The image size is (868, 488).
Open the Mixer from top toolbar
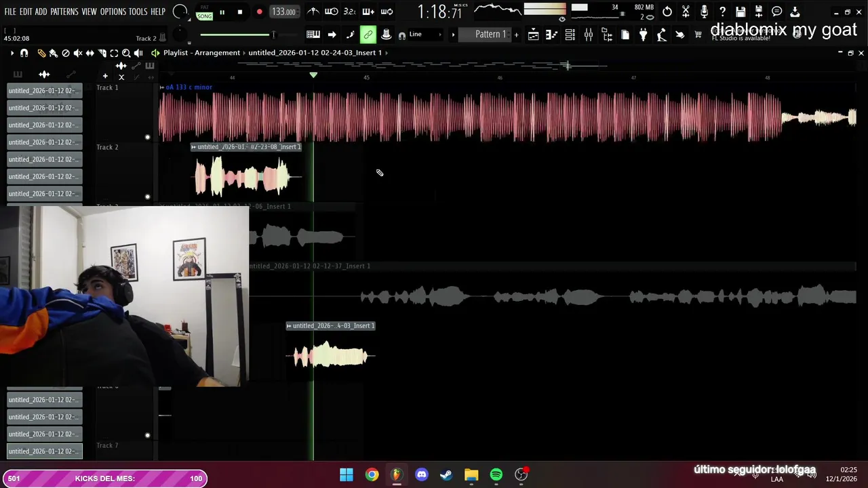pyautogui.click(x=588, y=35)
